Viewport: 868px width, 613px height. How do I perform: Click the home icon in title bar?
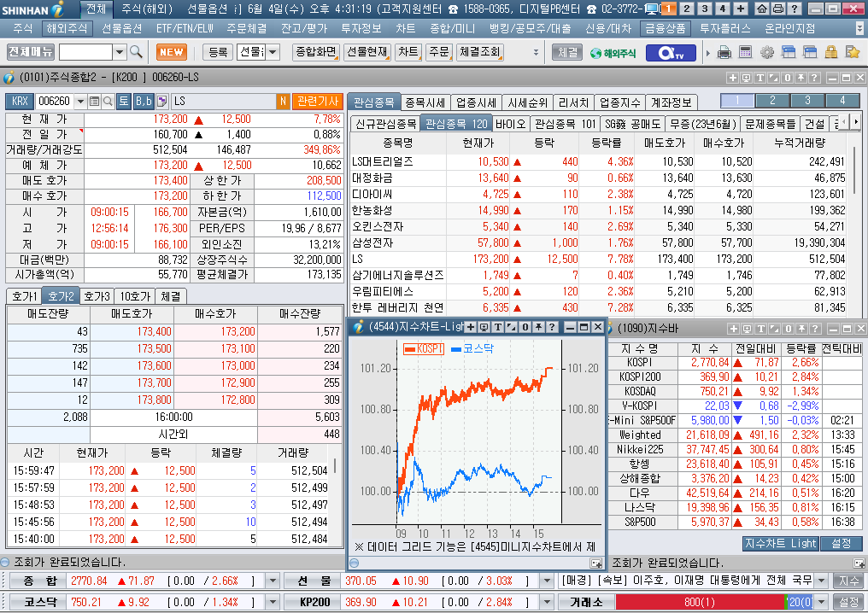[762, 9]
